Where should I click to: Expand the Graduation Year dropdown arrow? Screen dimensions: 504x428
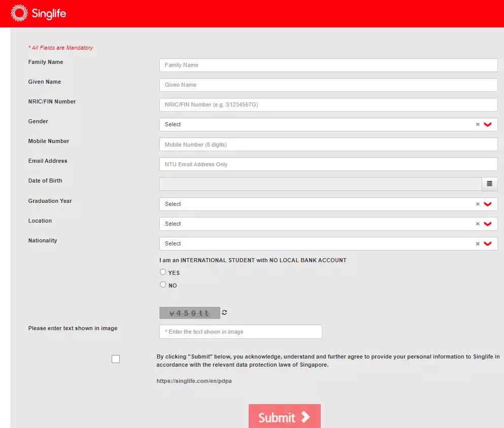point(488,204)
